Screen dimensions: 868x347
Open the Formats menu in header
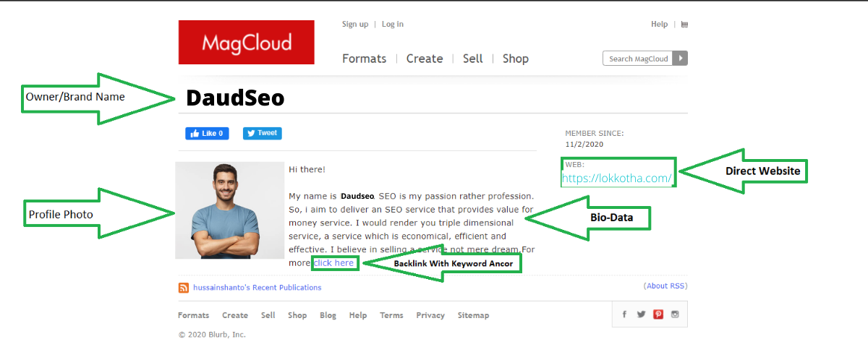[x=364, y=59]
